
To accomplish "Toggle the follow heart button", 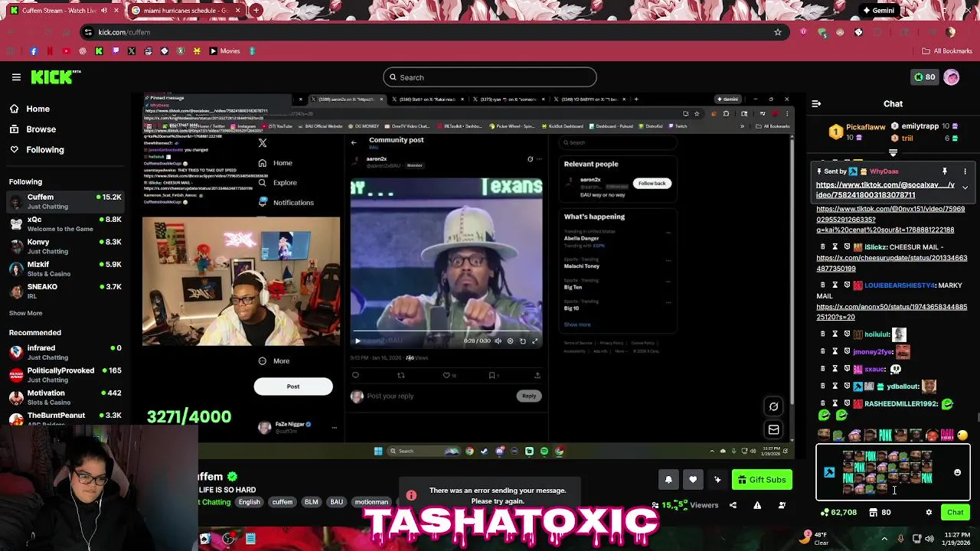I will [x=693, y=480].
